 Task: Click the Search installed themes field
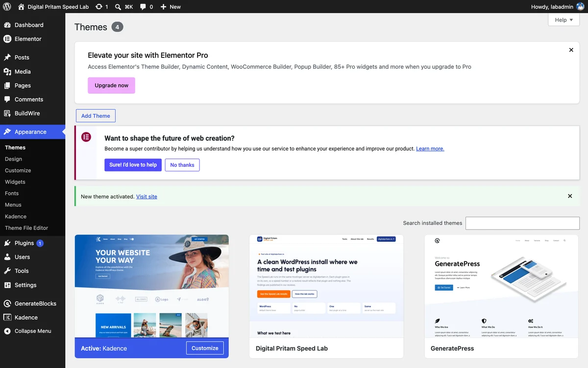(x=522, y=223)
